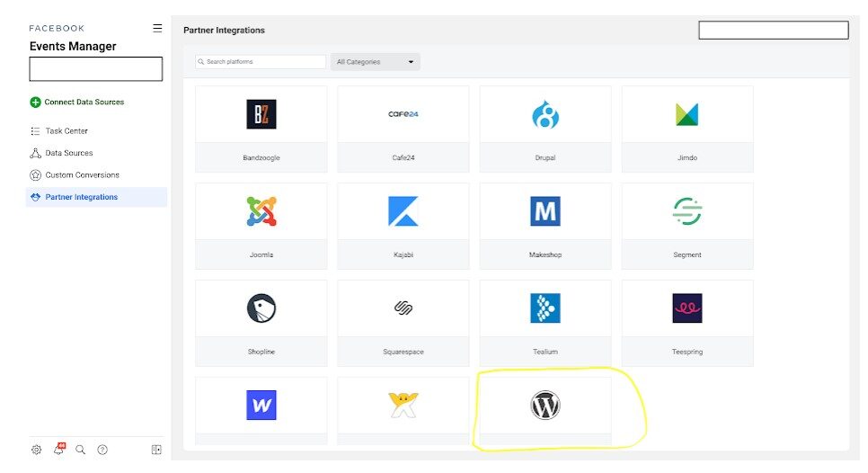Choose the Joomla integration icon
Image resolution: width=868 pixels, height=473 pixels.
click(261, 212)
